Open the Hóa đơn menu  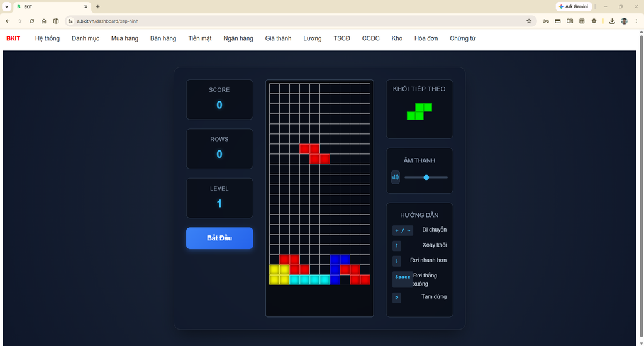coord(426,38)
